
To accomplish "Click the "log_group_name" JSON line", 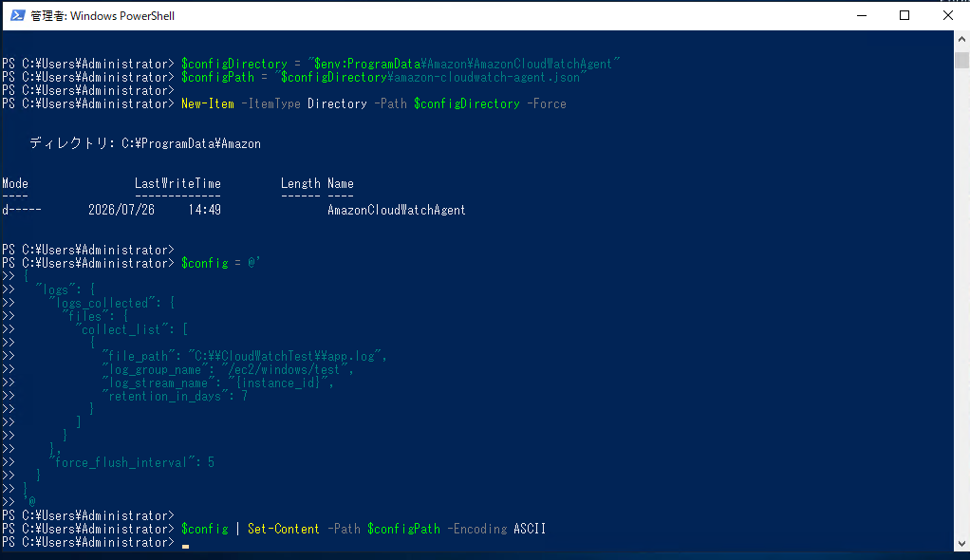I will pos(228,370).
